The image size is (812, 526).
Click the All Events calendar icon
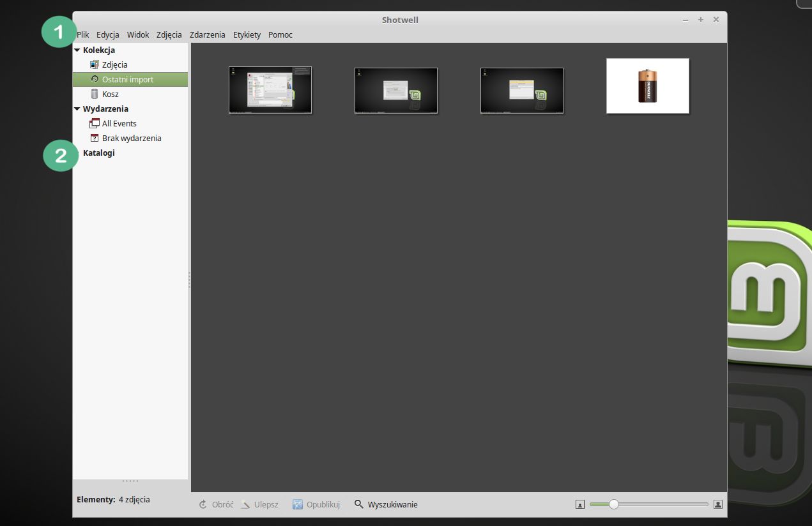tap(95, 123)
